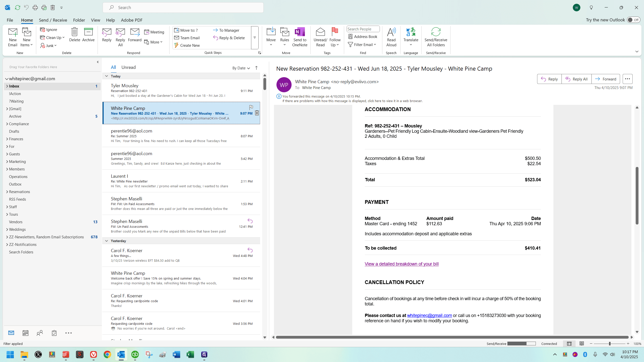This screenshot has width=644, height=362.
Task: Open Tasks view in navigation bar
Action: coord(54,333)
